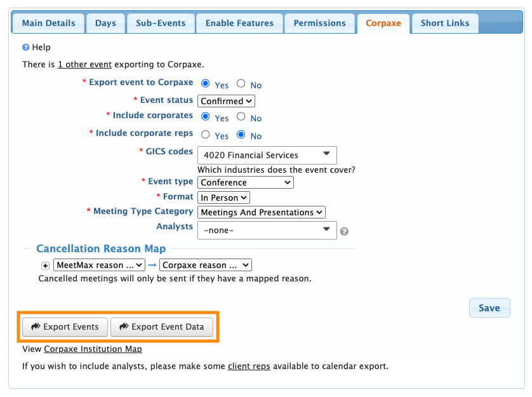Viewport: 532px width, 397px height.
Task: Open the Corpaxe reason dropdown
Action: point(206,265)
